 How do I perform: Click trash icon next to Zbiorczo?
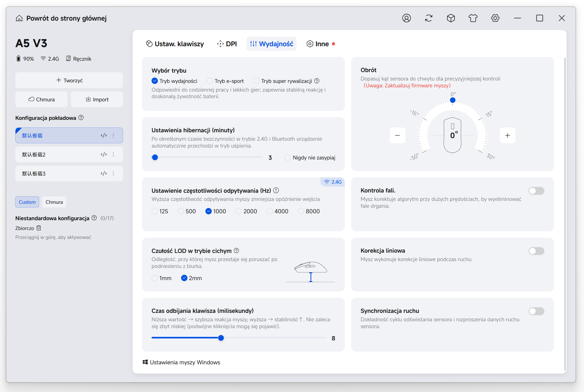click(39, 228)
